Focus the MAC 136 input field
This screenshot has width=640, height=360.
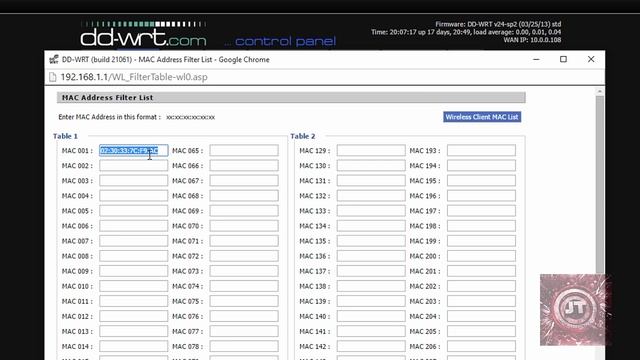point(371,256)
